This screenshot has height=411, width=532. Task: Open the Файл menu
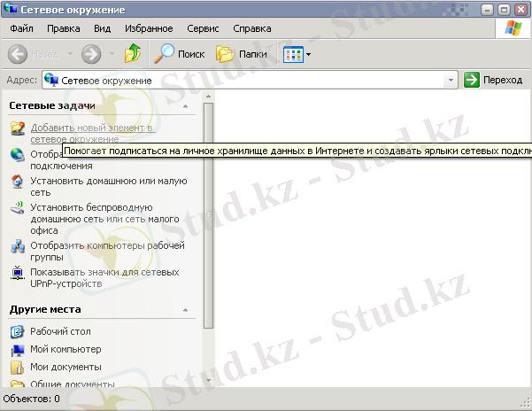pyautogui.click(x=22, y=28)
